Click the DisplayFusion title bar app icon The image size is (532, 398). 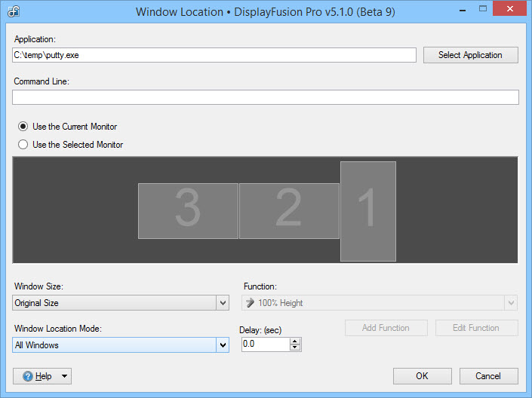pos(14,11)
